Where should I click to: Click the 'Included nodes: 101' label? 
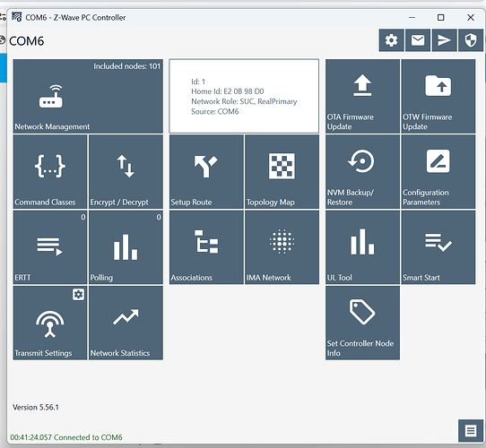pos(126,66)
